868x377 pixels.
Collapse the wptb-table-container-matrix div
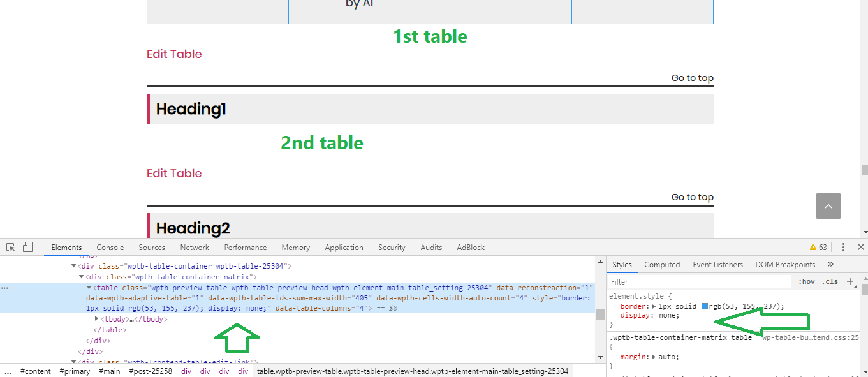[x=81, y=277]
